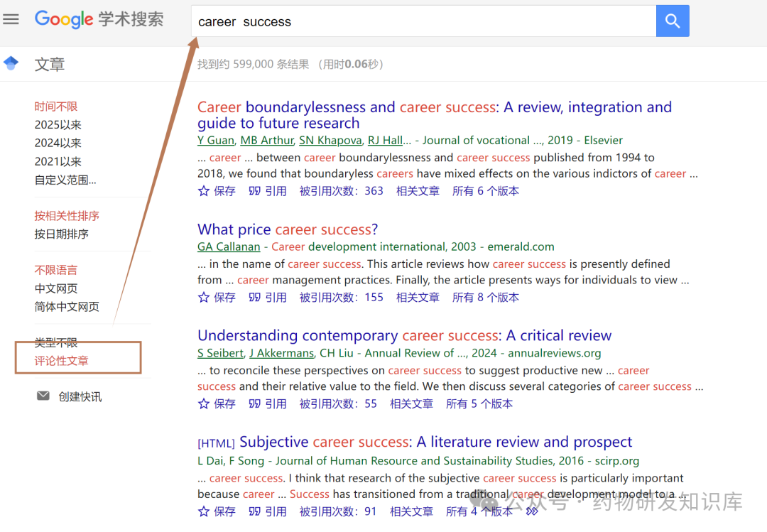This screenshot has height=532, width=767.
Task: Expand more options arrows on last result
Action: tap(532, 511)
